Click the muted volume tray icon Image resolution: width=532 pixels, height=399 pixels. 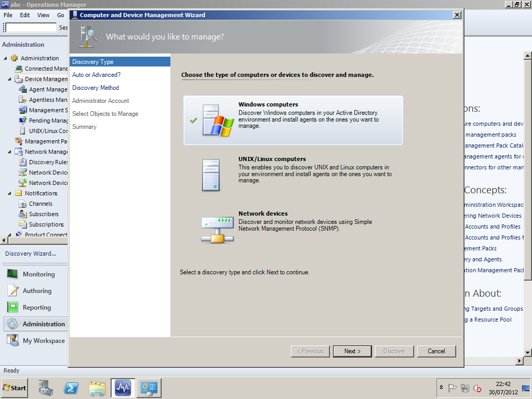(477, 388)
